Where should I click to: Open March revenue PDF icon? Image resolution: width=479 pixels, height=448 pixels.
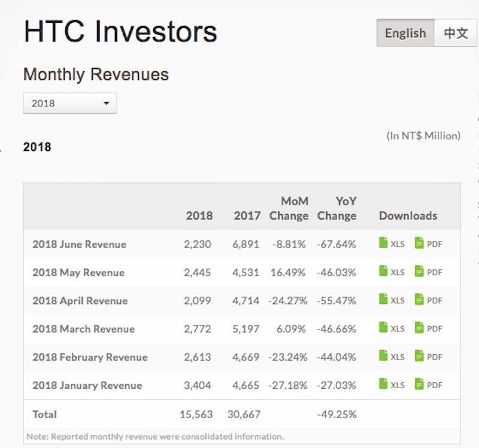(419, 327)
